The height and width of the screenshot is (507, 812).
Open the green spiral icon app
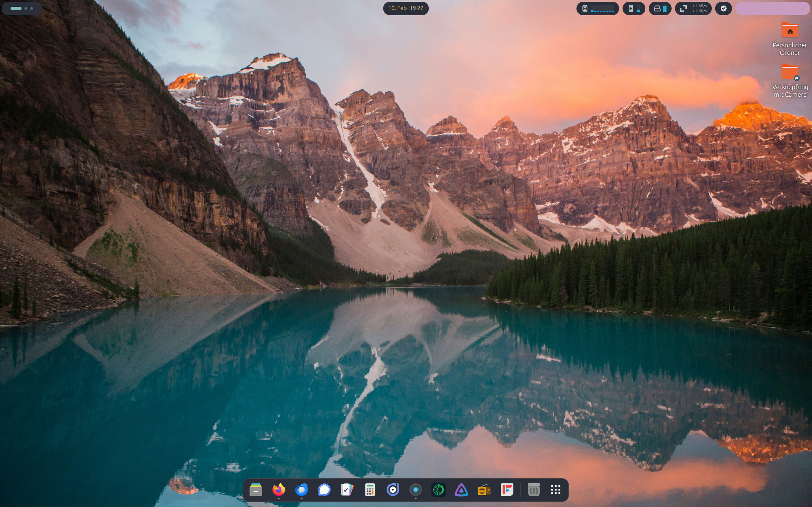(x=438, y=490)
